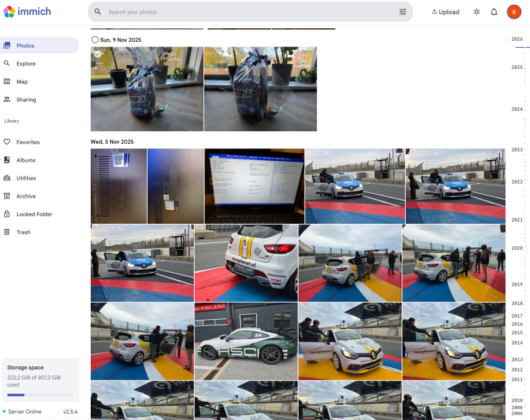The height and width of the screenshot is (420, 530).
Task: Click the Immich logo icon
Action: [9, 12]
